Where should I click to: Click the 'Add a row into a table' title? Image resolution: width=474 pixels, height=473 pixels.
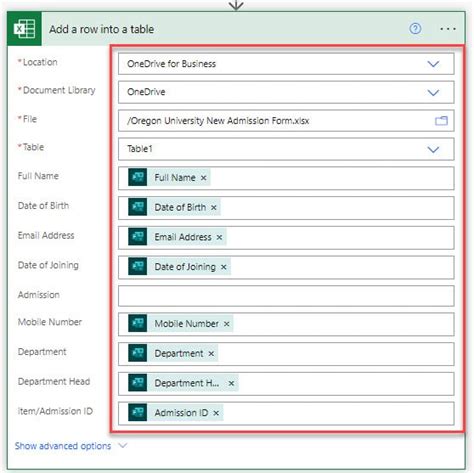[102, 29]
